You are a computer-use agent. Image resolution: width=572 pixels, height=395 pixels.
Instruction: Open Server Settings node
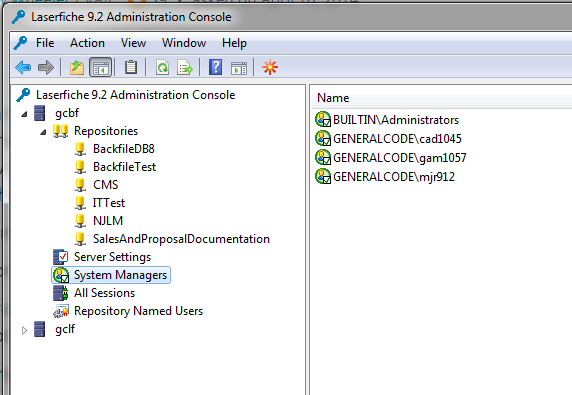pyautogui.click(x=112, y=257)
